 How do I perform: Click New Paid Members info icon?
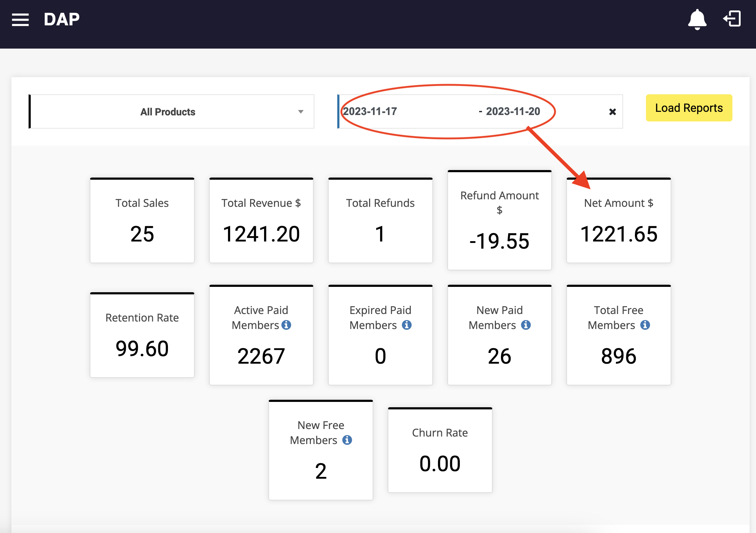pos(526,325)
